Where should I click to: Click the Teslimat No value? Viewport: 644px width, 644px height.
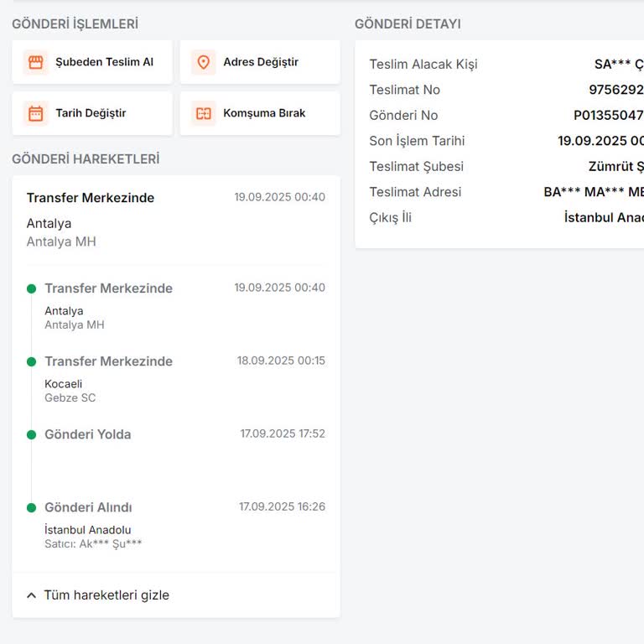(615, 90)
